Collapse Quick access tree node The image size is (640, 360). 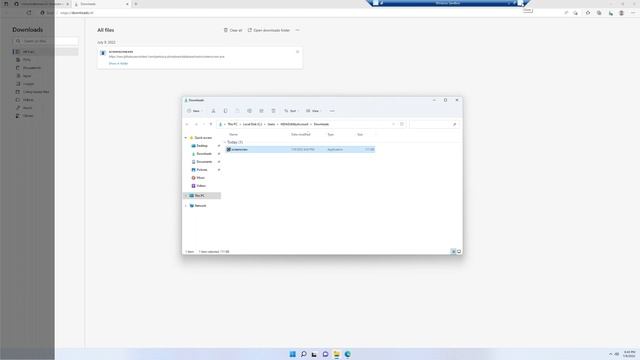(186, 138)
